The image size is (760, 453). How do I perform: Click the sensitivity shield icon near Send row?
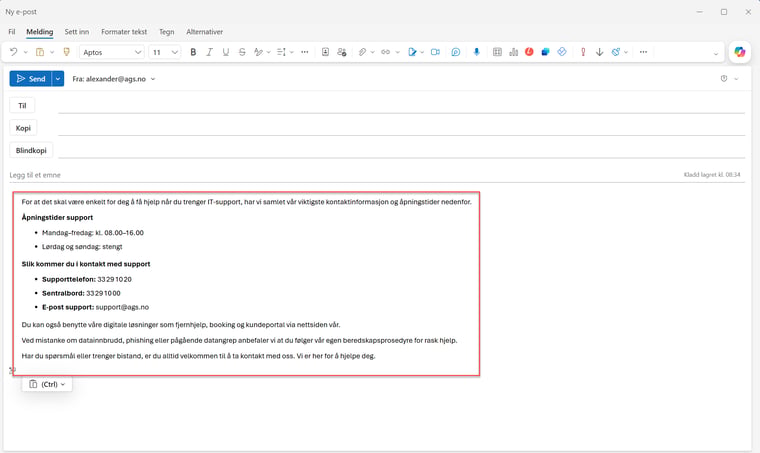tap(724, 78)
